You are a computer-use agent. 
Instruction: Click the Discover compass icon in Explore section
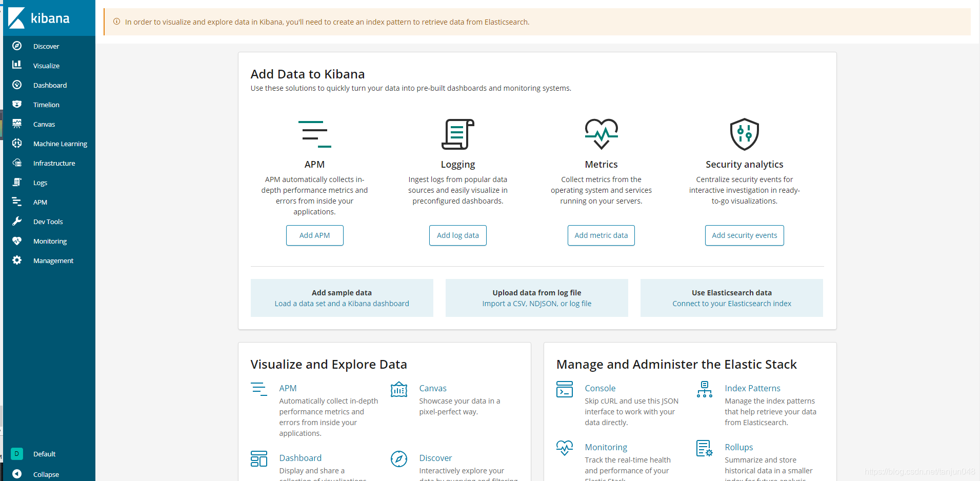pyautogui.click(x=399, y=459)
